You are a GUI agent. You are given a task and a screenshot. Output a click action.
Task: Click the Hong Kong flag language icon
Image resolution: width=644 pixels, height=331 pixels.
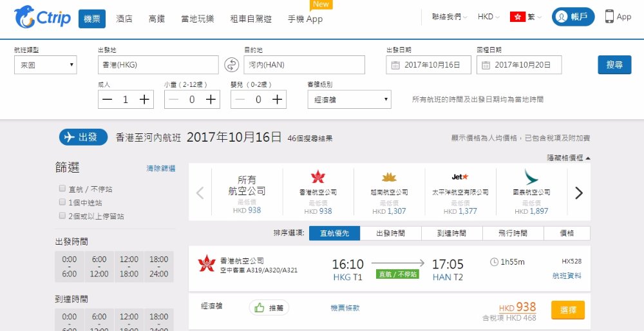517,17
